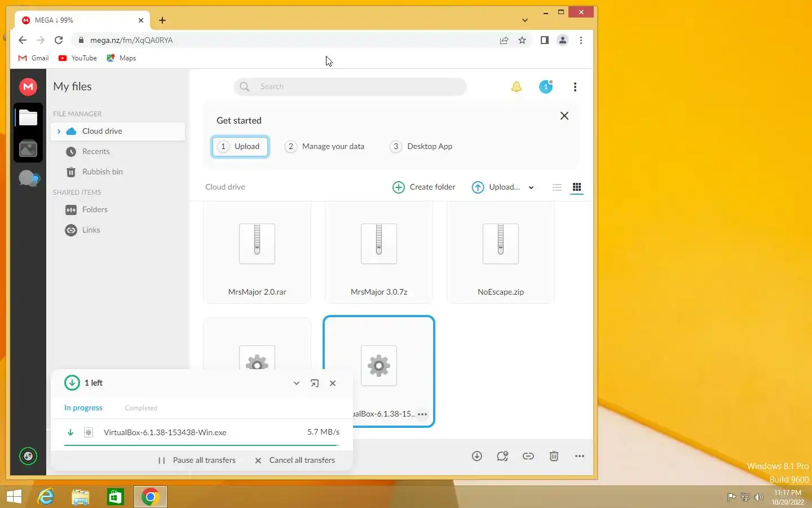Viewport: 812px width, 508px height.
Task: Click the VirtualBox download progress bar
Action: coord(202,445)
